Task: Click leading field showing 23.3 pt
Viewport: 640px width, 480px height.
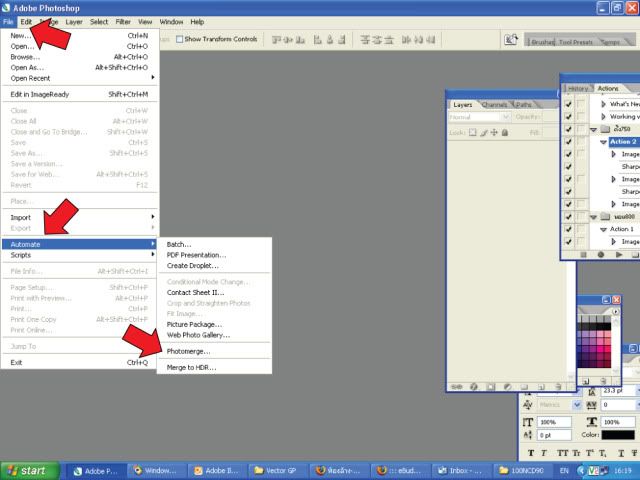Action: (619, 391)
